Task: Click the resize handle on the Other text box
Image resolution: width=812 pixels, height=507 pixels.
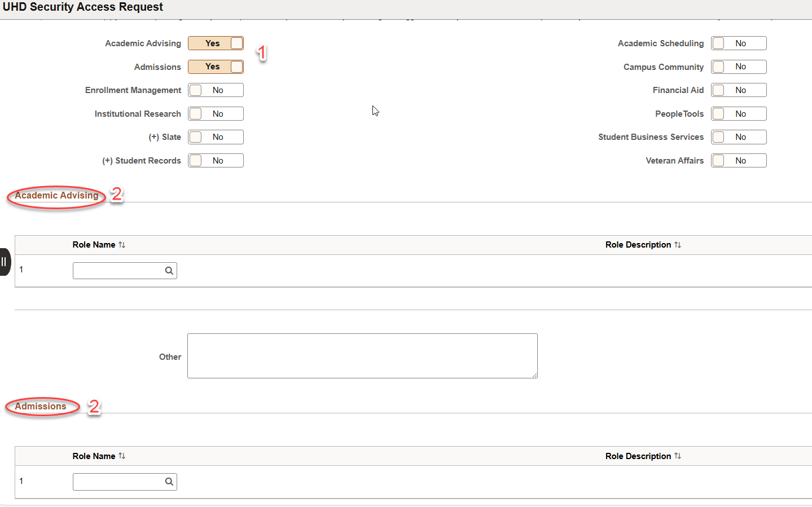Action: [534, 376]
